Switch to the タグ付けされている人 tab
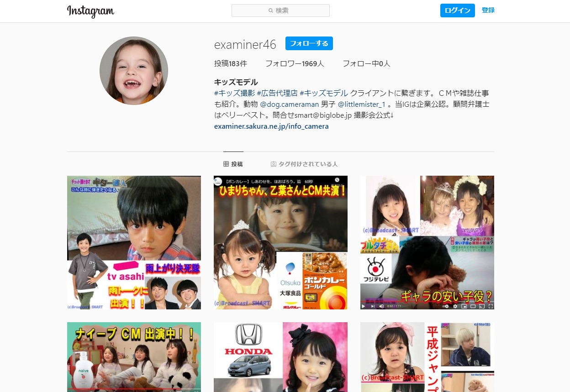The image size is (570, 392). coord(304,164)
